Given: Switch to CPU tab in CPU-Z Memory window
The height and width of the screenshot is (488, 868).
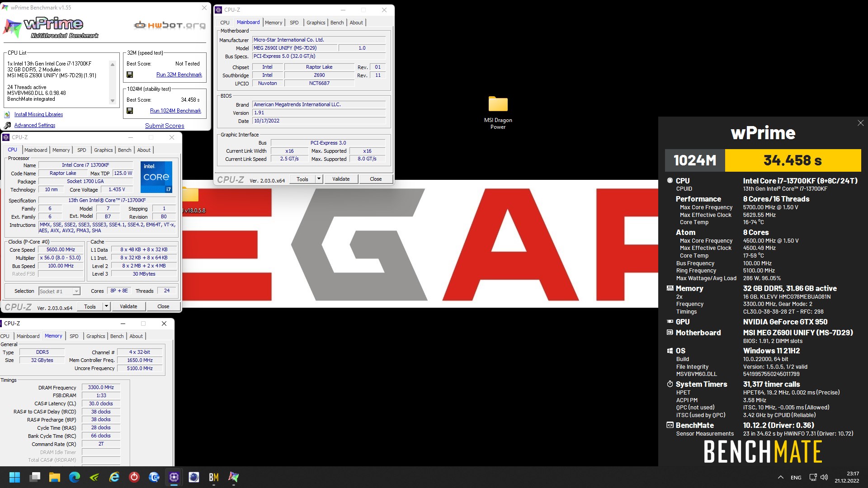Looking at the screenshot, I should [5, 336].
